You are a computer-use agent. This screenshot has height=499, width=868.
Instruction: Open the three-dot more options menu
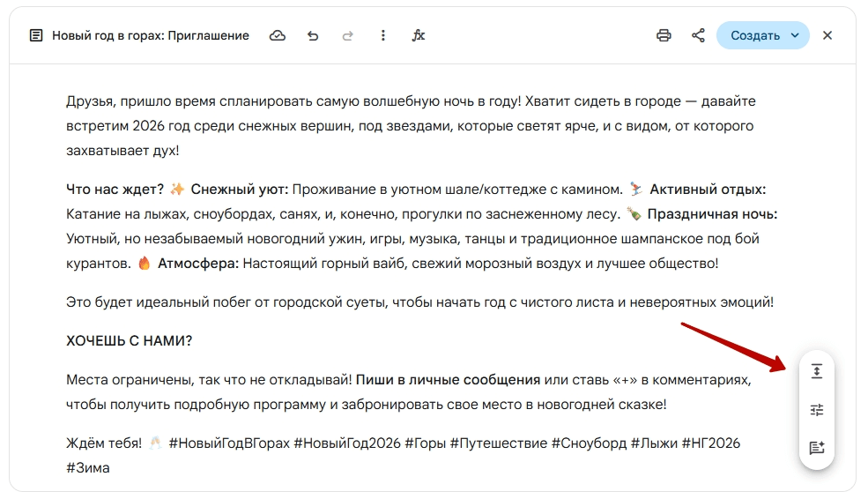pyautogui.click(x=383, y=36)
